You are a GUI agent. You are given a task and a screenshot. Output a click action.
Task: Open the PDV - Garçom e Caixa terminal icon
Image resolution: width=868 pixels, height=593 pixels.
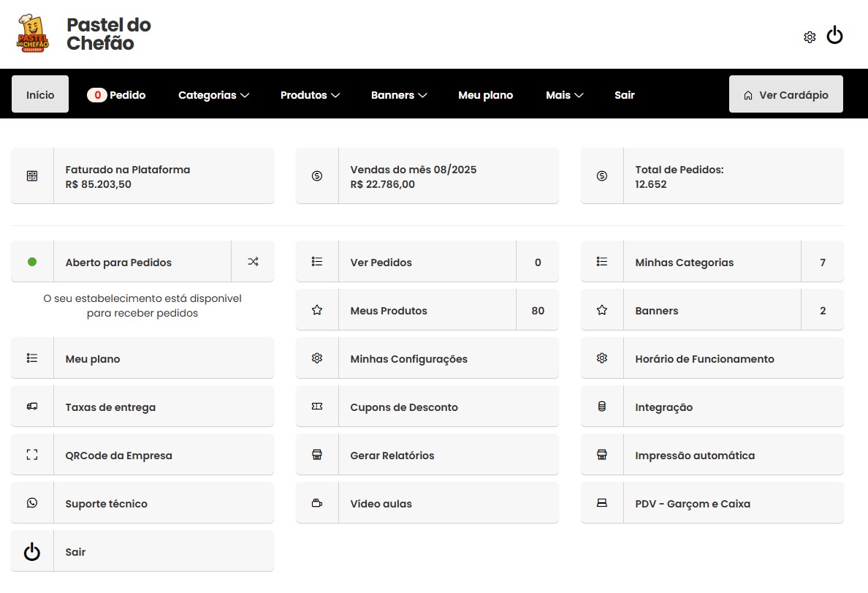click(x=601, y=503)
